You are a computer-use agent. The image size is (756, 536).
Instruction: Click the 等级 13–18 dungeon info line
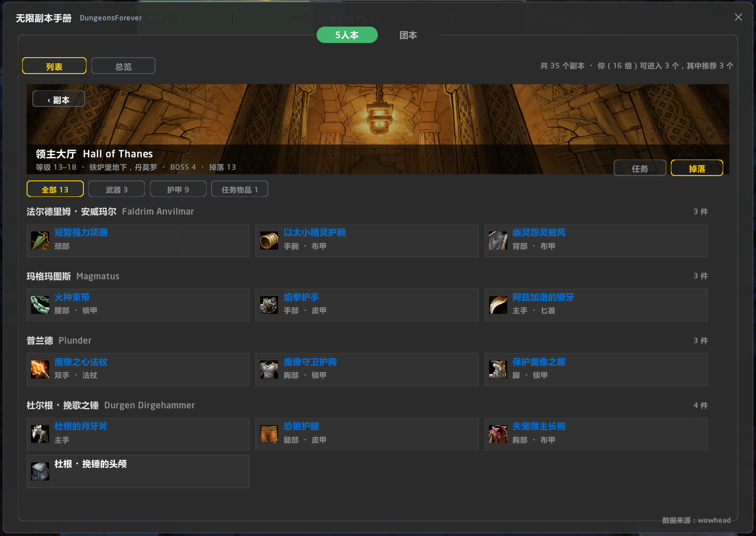[x=136, y=168]
